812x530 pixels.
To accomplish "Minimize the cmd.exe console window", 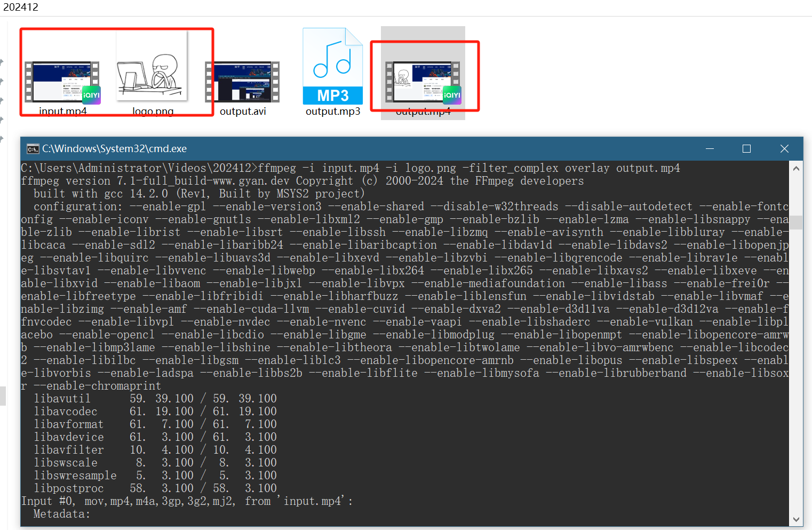I will tap(710, 149).
